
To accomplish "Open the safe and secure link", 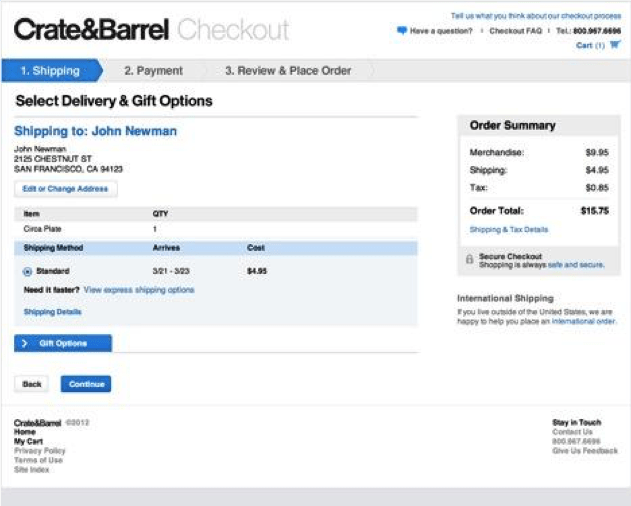I will 576,265.
